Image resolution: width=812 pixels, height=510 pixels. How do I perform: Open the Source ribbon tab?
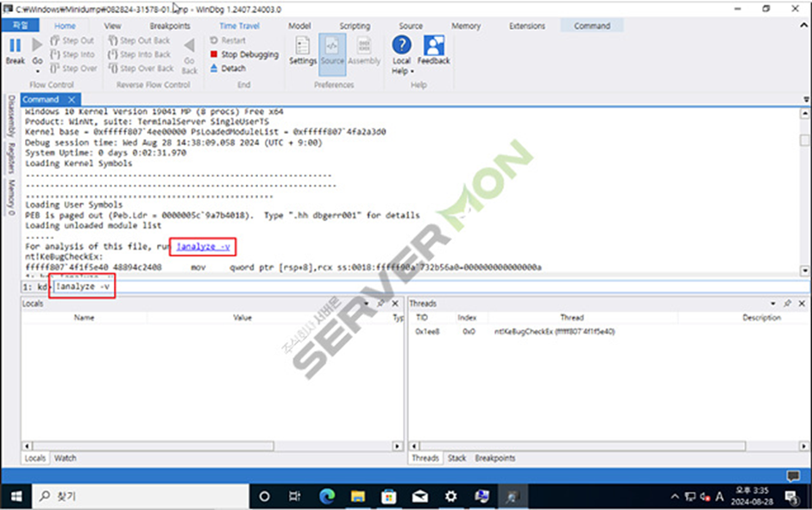coord(411,26)
